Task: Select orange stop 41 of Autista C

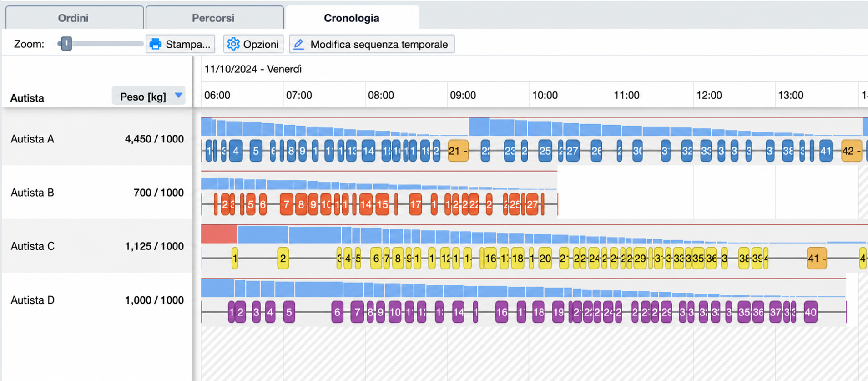Action: (817, 258)
